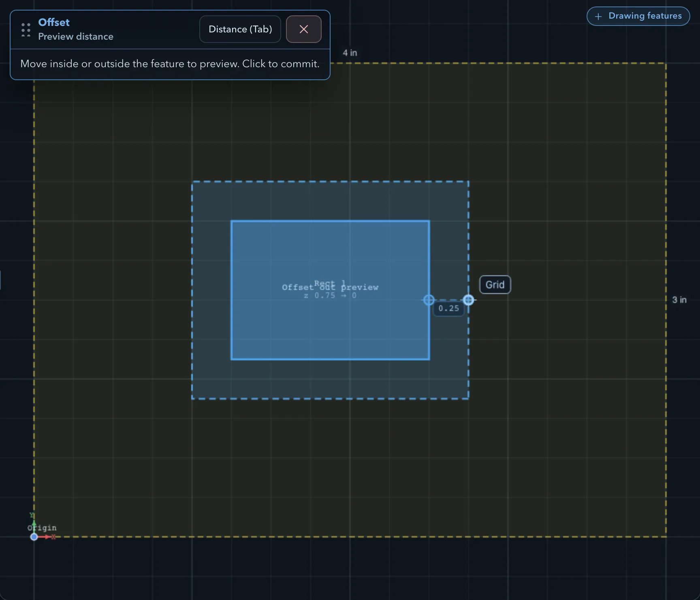Click the Offset title text
This screenshot has height=600, width=700.
click(x=54, y=22)
